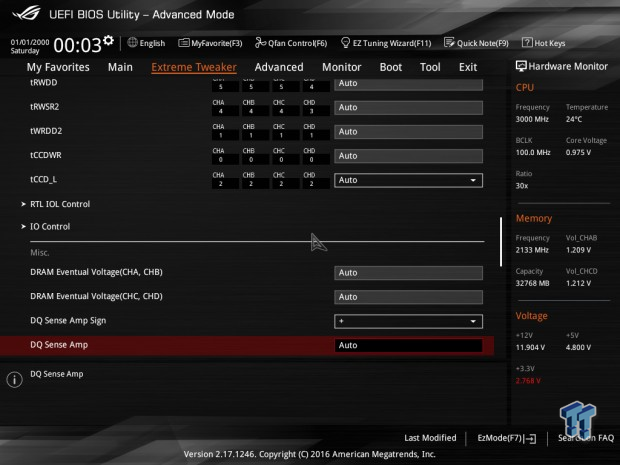Open the Main tab
The height and width of the screenshot is (465, 620).
click(120, 67)
